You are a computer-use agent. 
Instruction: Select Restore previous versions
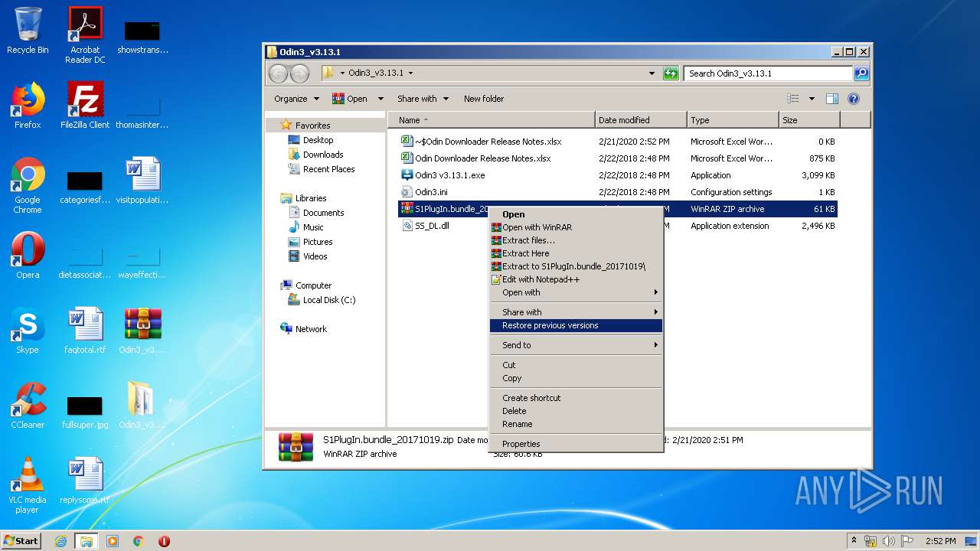point(576,325)
